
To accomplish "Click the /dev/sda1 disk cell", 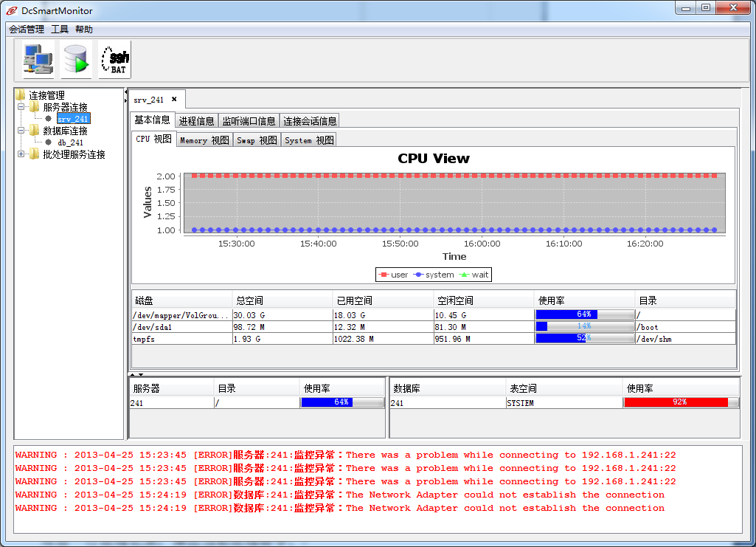I will [x=181, y=327].
